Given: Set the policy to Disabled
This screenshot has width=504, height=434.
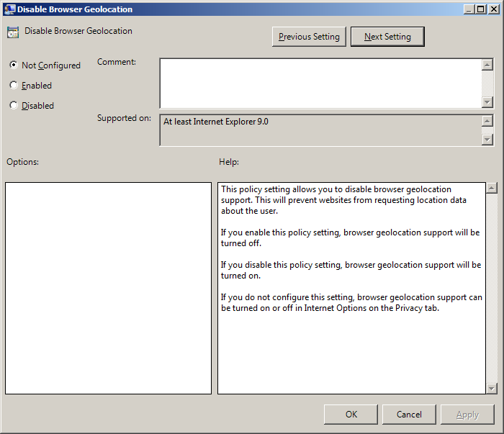Looking at the screenshot, I should pos(14,105).
